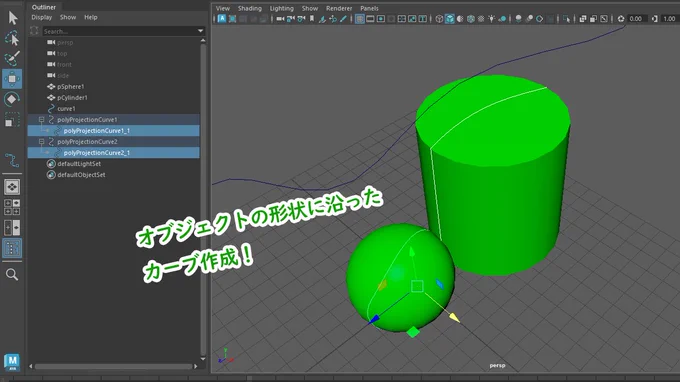Enable 2D pan/zoom icon
This screenshot has width=680, height=382.
(x=333, y=19)
